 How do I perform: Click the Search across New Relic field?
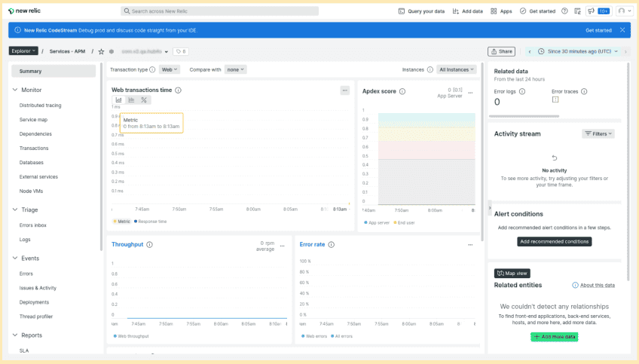(x=220, y=11)
